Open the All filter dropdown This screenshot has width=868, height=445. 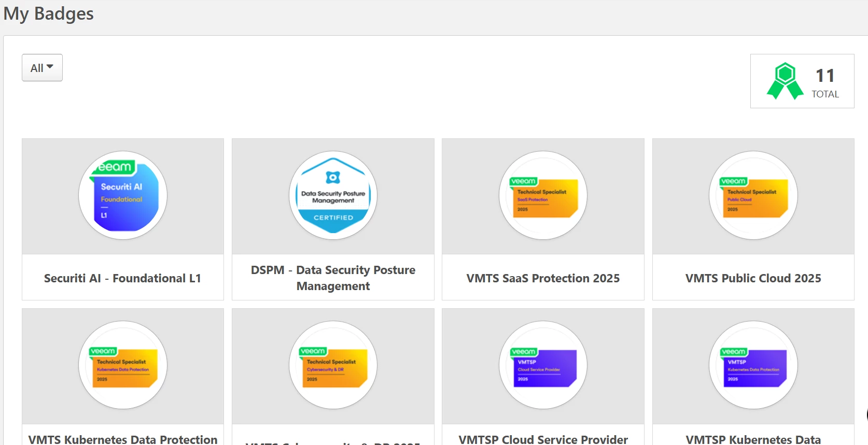point(42,68)
